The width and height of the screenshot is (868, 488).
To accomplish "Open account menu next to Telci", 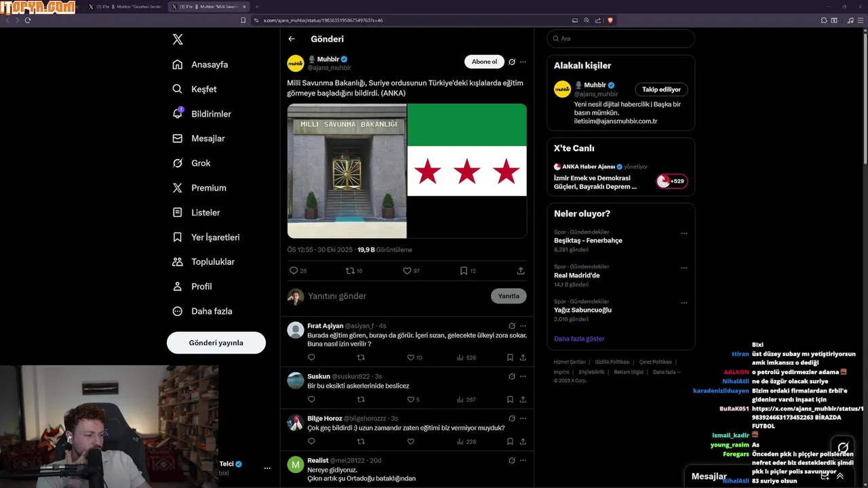I will (x=267, y=468).
